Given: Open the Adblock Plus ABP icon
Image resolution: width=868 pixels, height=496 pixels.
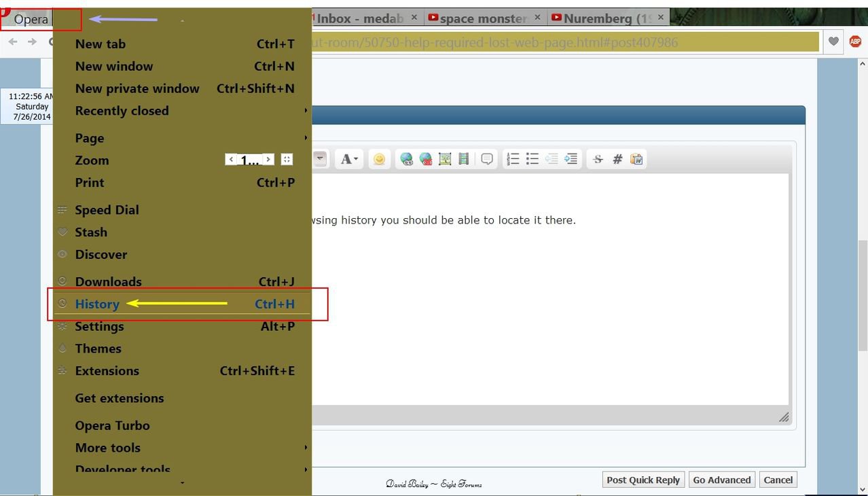Looking at the screenshot, I should [x=855, y=41].
